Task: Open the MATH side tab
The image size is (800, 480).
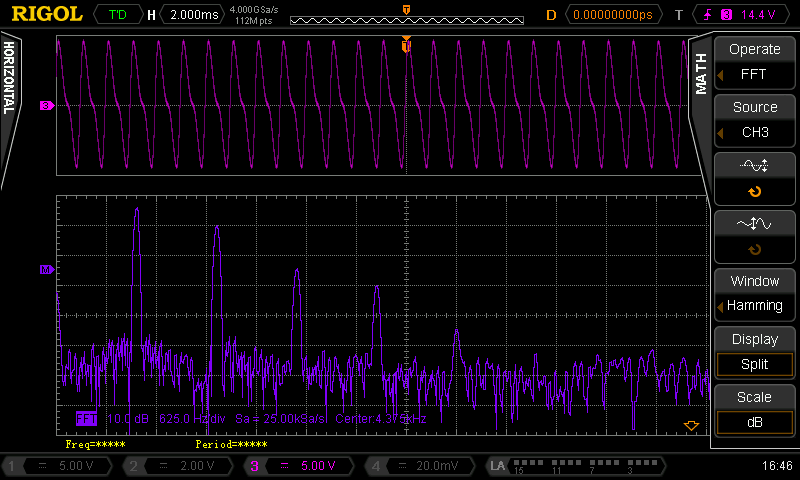Action: click(701, 74)
